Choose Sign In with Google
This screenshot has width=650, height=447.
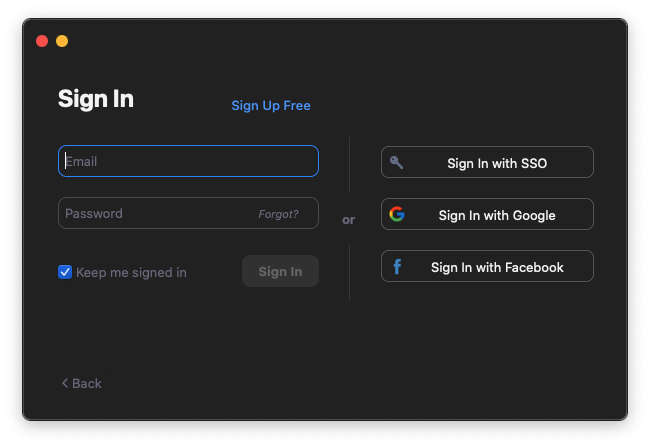click(x=487, y=214)
